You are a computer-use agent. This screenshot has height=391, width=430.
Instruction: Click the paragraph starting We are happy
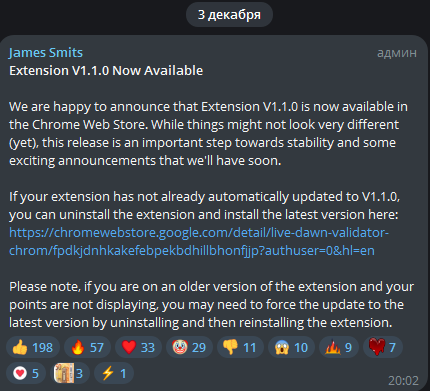(x=208, y=133)
